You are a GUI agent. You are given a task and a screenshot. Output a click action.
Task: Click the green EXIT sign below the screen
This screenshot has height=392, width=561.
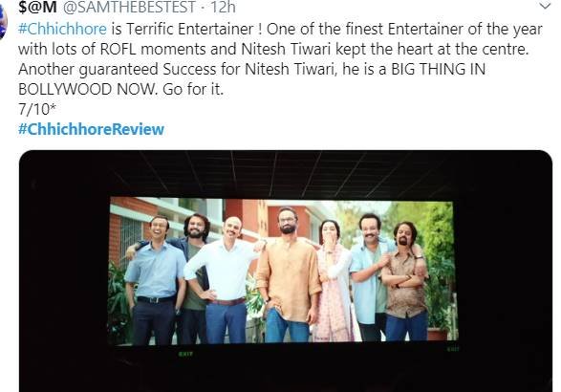[x=185, y=354]
